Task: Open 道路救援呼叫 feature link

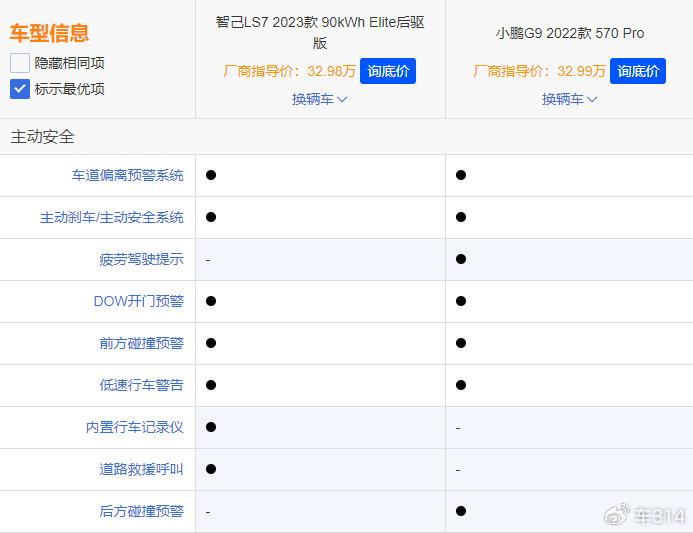Action: click(x=141, y=469)
